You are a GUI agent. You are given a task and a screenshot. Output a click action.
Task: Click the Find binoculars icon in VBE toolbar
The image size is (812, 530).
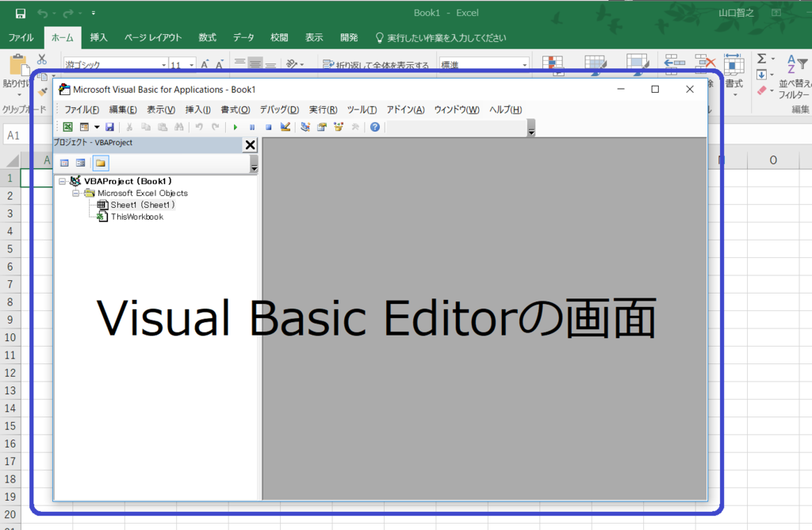pos(179,127)
